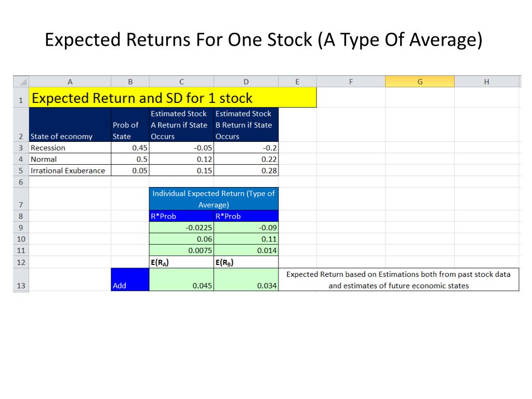Image resolution: width=532 pixels, height=399 pixels.
Task: Click the Irrational Exuberance cell
Action: (70, 170)
